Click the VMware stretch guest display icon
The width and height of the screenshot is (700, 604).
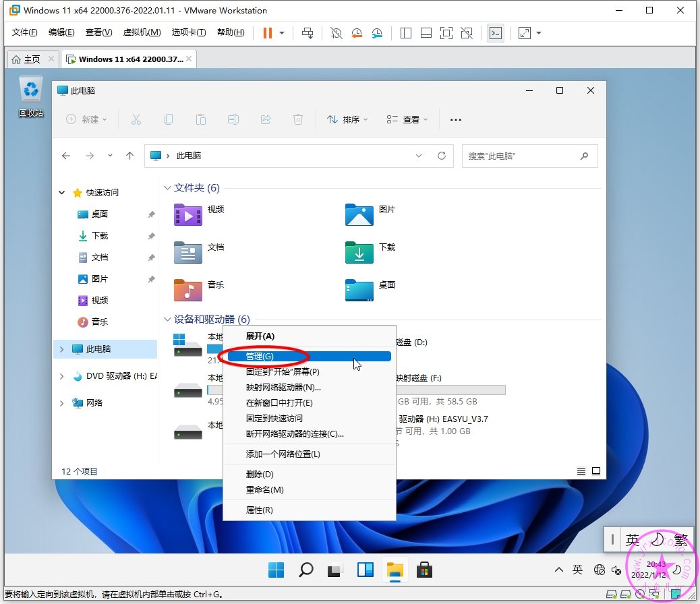(525, 33)
